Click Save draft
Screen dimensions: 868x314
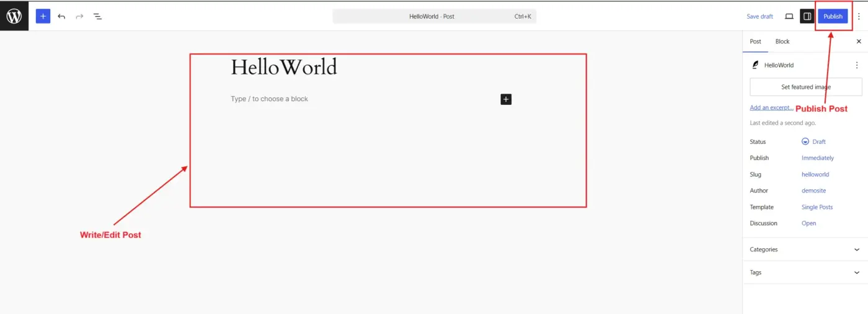[759, 17]
